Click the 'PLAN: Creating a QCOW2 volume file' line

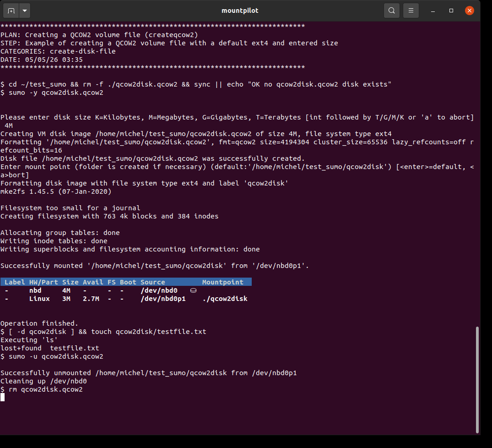99,35
